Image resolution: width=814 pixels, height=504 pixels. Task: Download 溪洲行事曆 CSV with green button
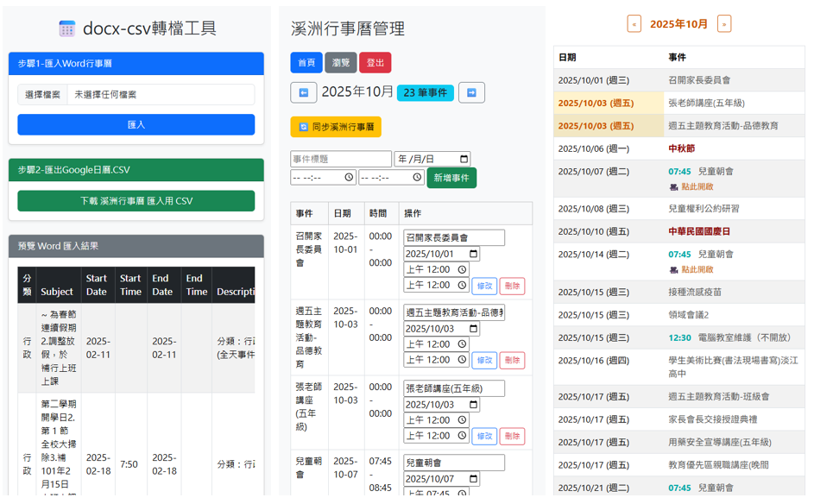tap(136, 201)
